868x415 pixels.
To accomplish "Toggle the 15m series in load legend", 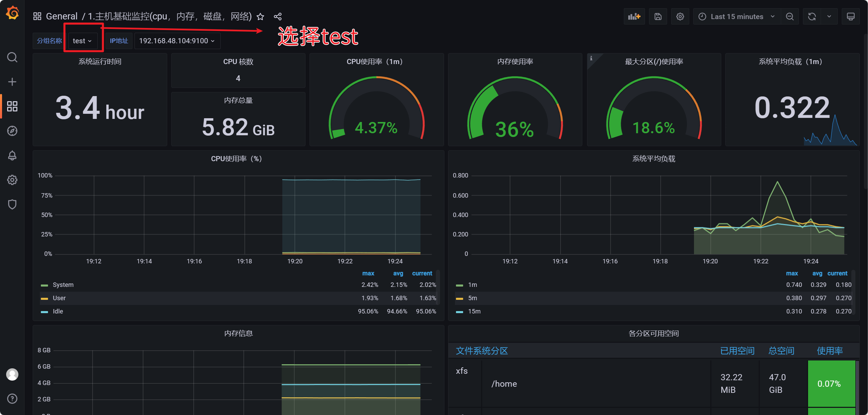I will point(474,311).
